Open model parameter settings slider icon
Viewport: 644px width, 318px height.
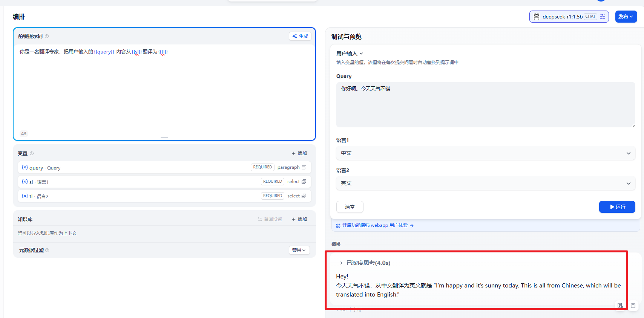point(603,17)
